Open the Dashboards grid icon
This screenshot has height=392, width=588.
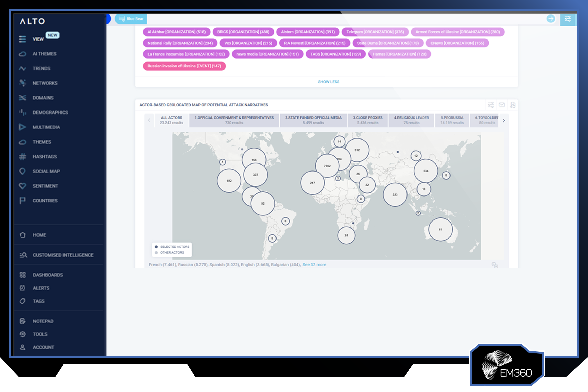tap(22, 275)
